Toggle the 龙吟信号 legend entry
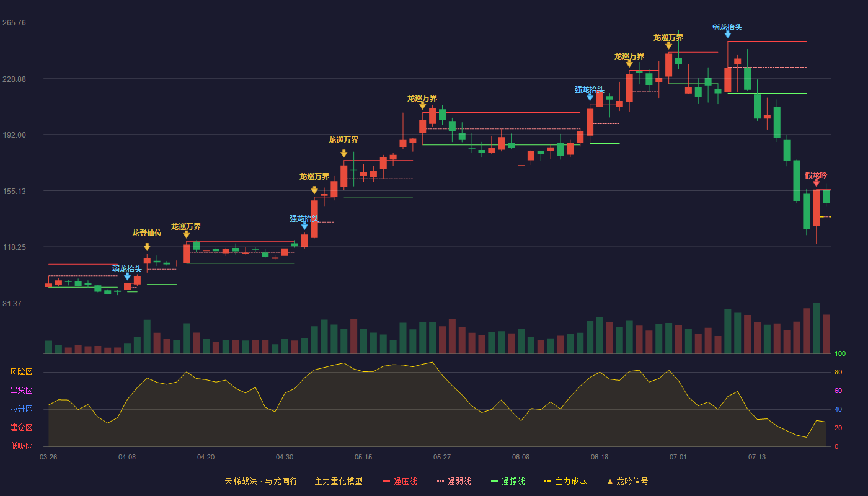Viewport: 868px width, 496px height. [627, 481]
